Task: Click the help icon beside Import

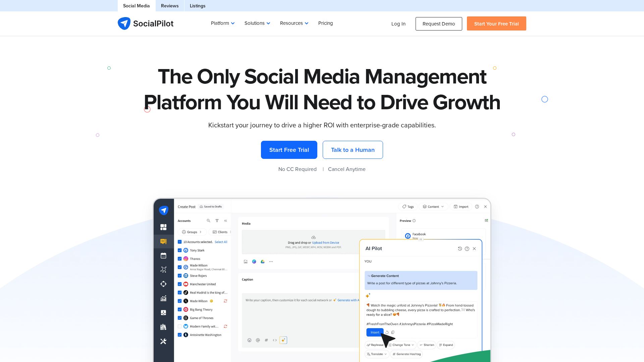Action: [477, 207]
